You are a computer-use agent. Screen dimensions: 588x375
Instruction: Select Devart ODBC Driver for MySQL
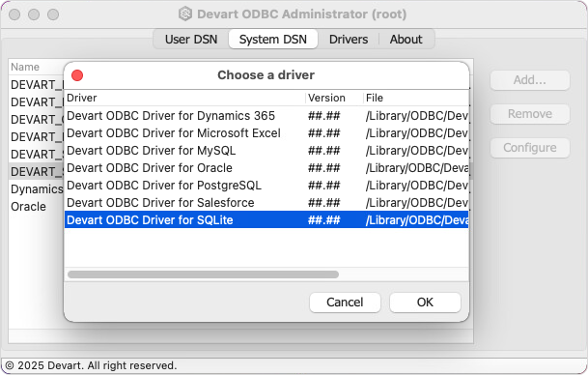click(x=266, y=150)
